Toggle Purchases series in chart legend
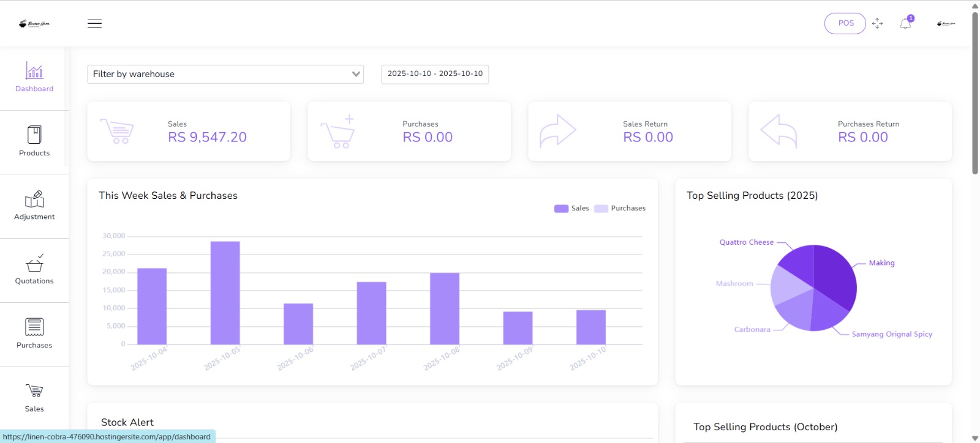 [620, 208]
